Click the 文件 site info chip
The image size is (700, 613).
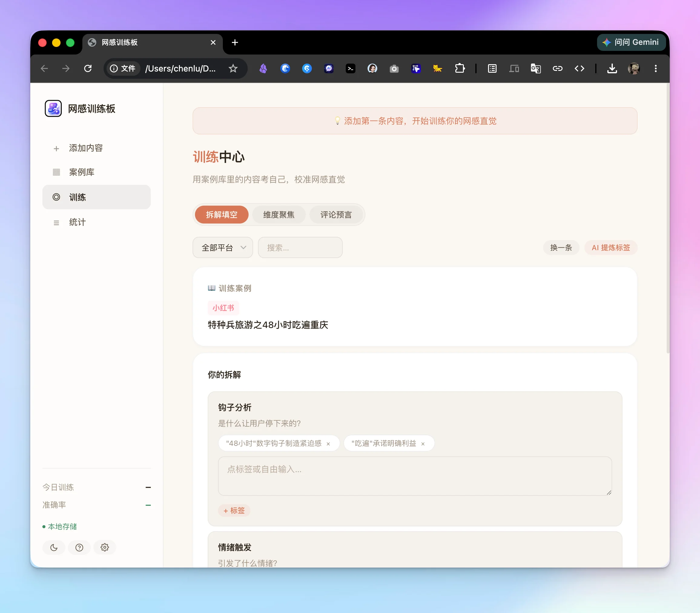pyautogui.click(x=123, y=68)
